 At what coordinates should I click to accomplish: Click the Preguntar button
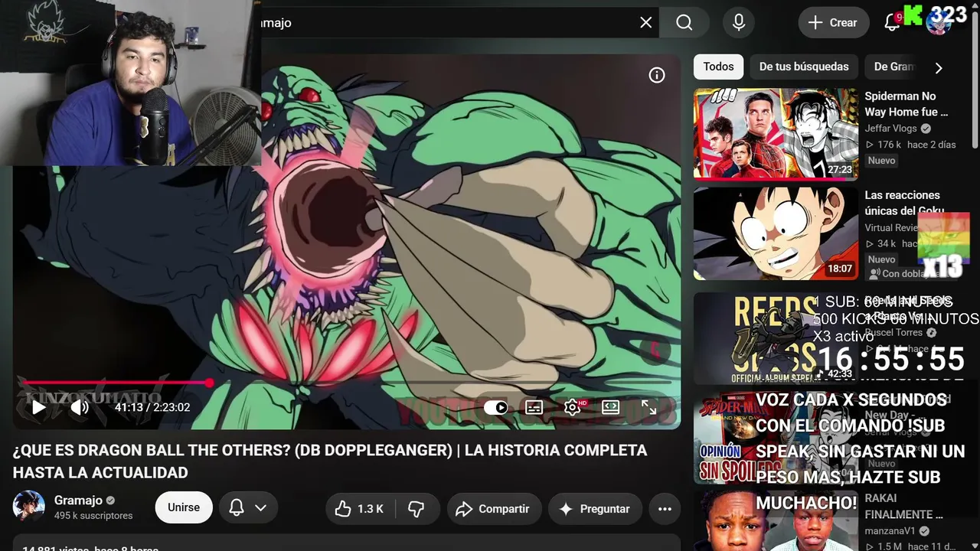[594, 509]
